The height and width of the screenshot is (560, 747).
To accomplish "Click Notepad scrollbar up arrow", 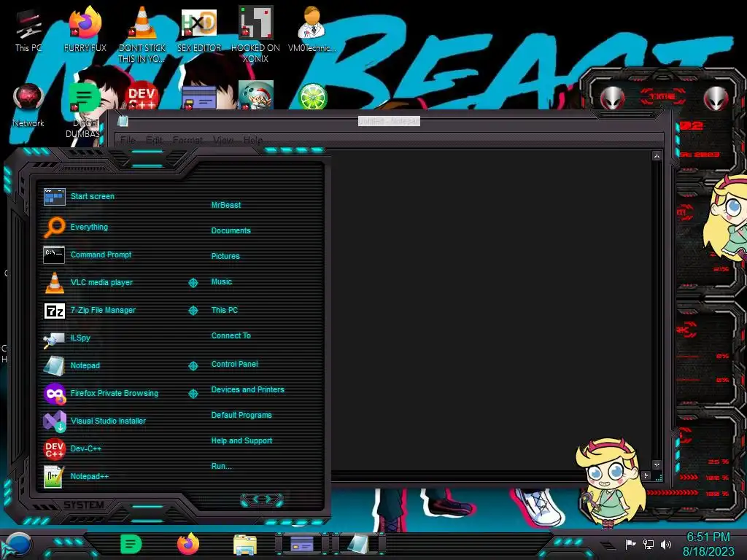I will click(657, 156).
